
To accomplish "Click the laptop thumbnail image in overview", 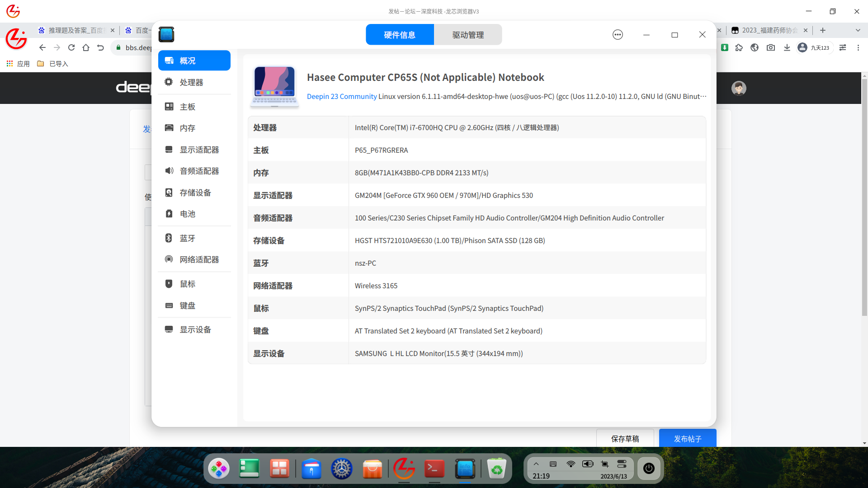I will 274,86.
